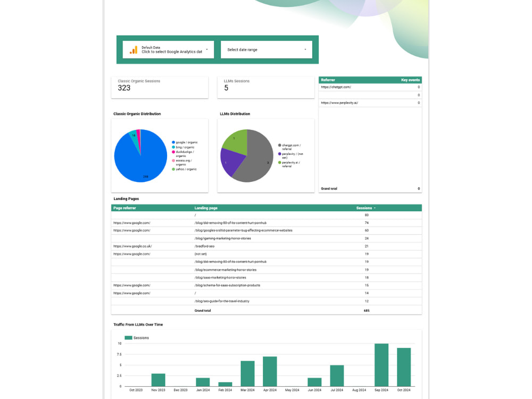Open the Default Data source selector
532x399 pixels.
click(x=168, y=49)
